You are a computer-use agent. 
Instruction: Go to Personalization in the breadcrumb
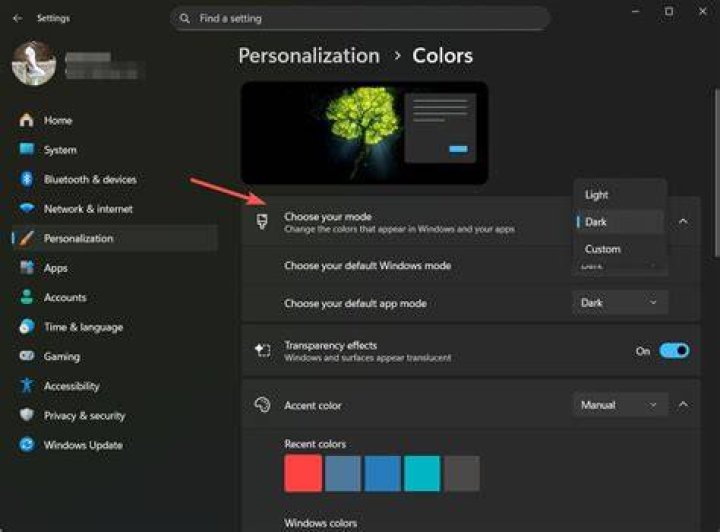(x=309, y=56)
